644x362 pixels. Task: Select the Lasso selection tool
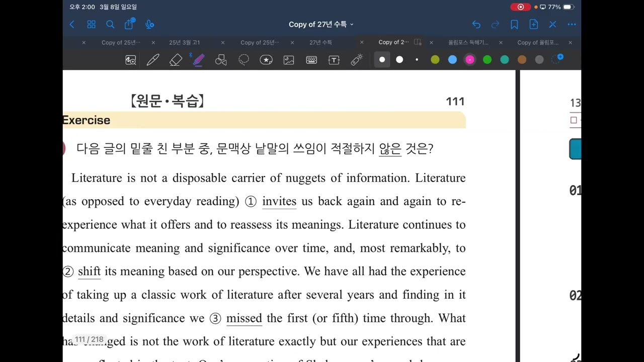tap(244, 60)
